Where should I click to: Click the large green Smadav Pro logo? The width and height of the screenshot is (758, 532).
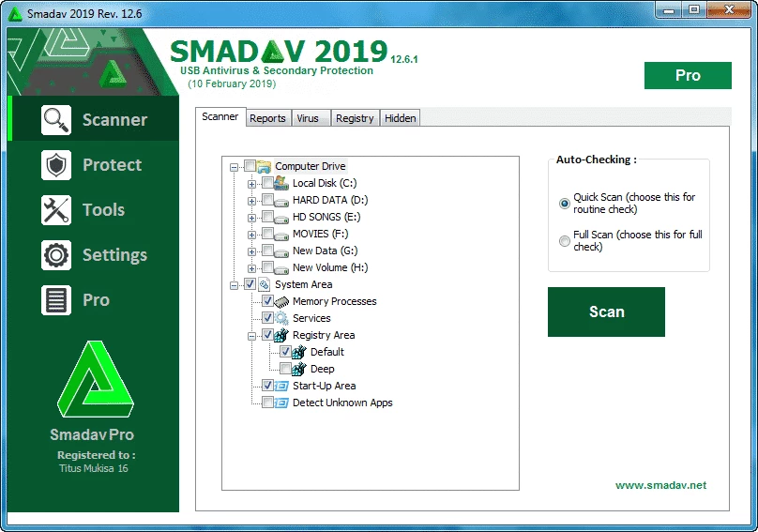point(92,380)
